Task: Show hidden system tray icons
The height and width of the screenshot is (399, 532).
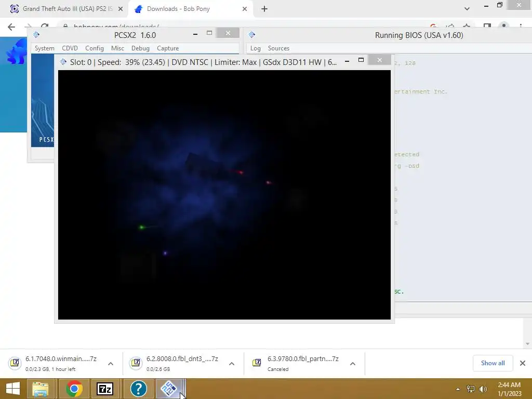Action: [x=458, y=389]
